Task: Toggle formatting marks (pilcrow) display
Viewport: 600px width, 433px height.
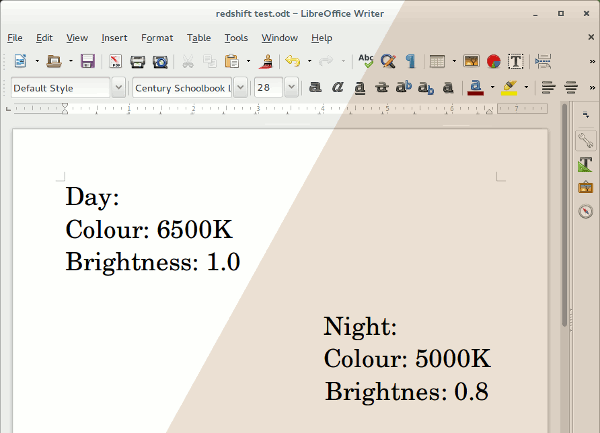Action: click(x=410, y=62)
